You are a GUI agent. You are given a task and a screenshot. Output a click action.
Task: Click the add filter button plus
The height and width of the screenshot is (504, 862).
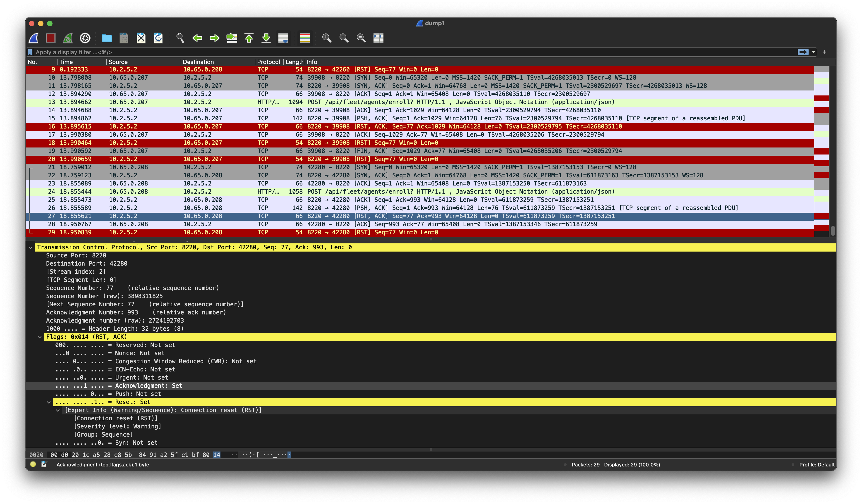tap(824, 52)
